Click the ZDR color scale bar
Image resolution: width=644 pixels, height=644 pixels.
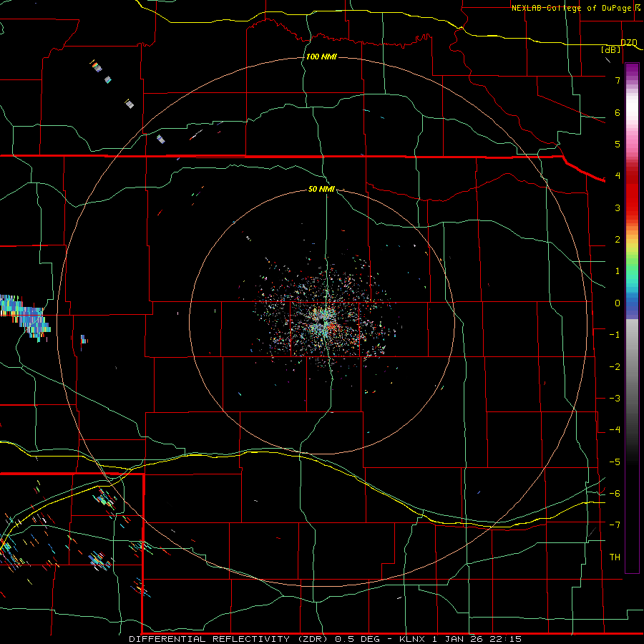click(632, 318)
